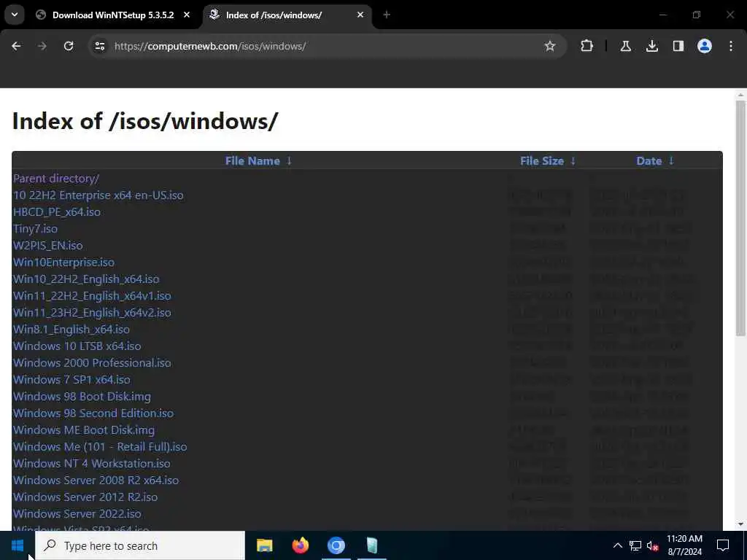747x560 pixels.
Task: Click the File Name descending arrow
Action: click(x=289, y=161)
